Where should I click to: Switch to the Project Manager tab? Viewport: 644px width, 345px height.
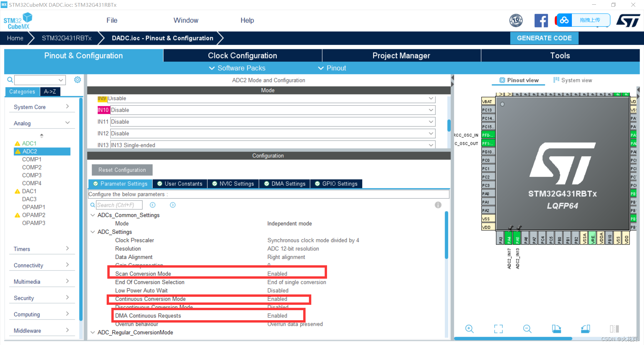point(401,56)
